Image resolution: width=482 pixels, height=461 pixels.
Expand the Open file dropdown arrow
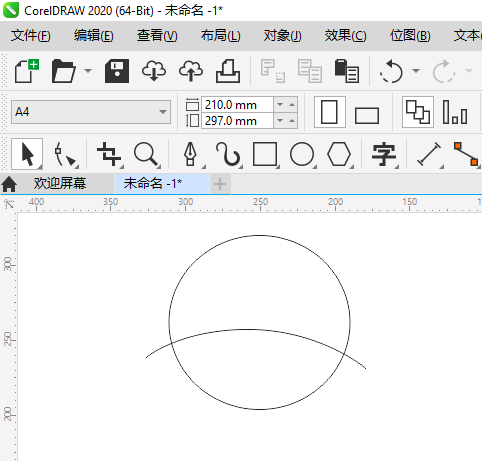(88, 71)
